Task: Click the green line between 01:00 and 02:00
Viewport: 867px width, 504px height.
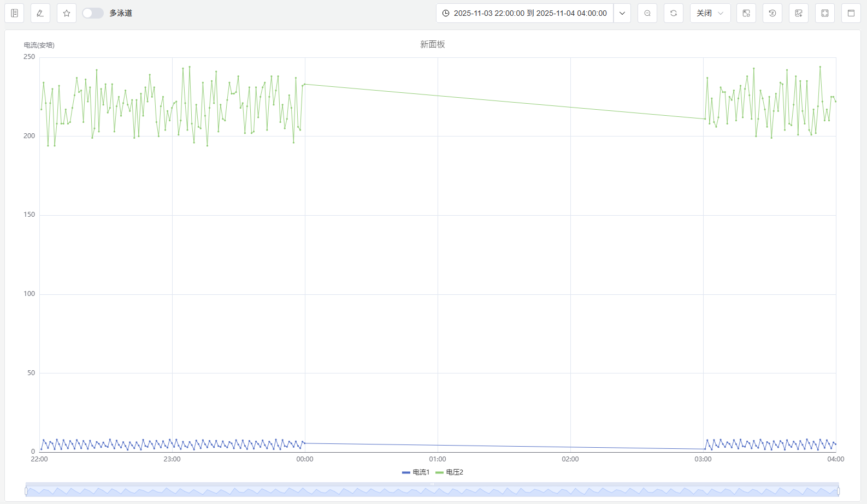Action: pyautogui.click(x=504, y=102)
